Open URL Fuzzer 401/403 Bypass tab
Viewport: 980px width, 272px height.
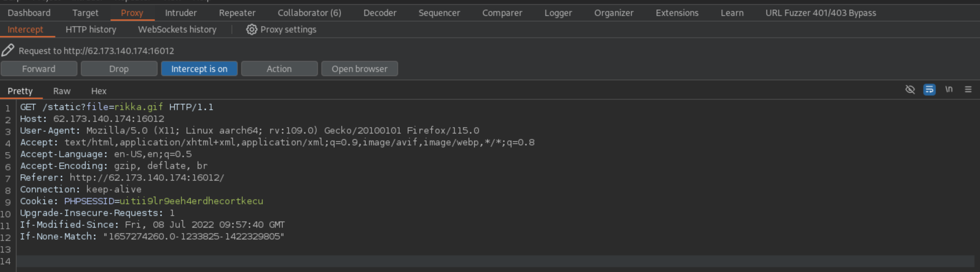pos(820,13)
